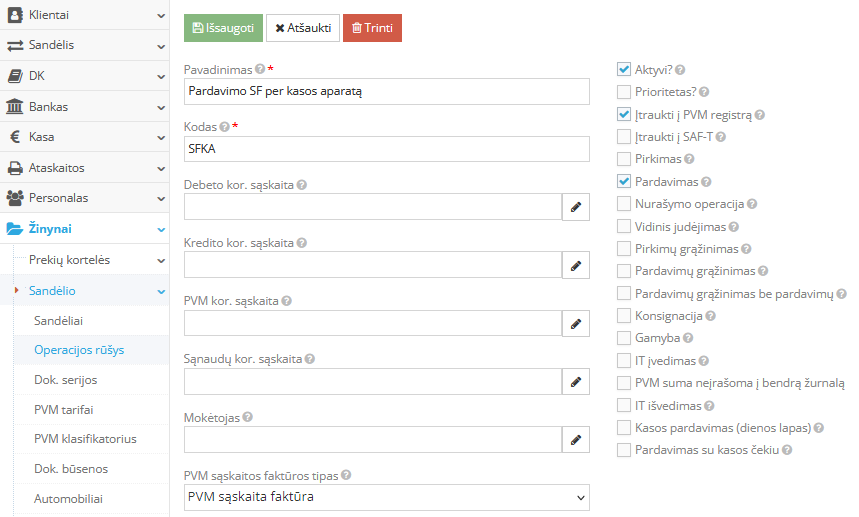
Task: Click pencil icon beside Debeto kor. sąskaita
Action: (x=575, y=207)
